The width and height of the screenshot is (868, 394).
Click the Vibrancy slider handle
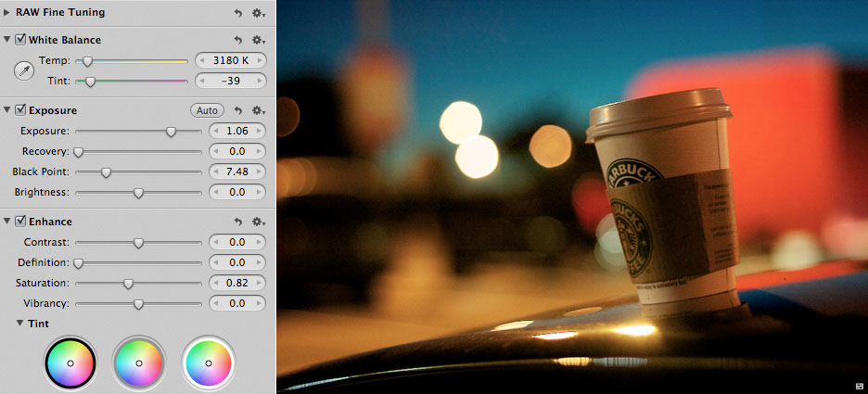[138, 304]
